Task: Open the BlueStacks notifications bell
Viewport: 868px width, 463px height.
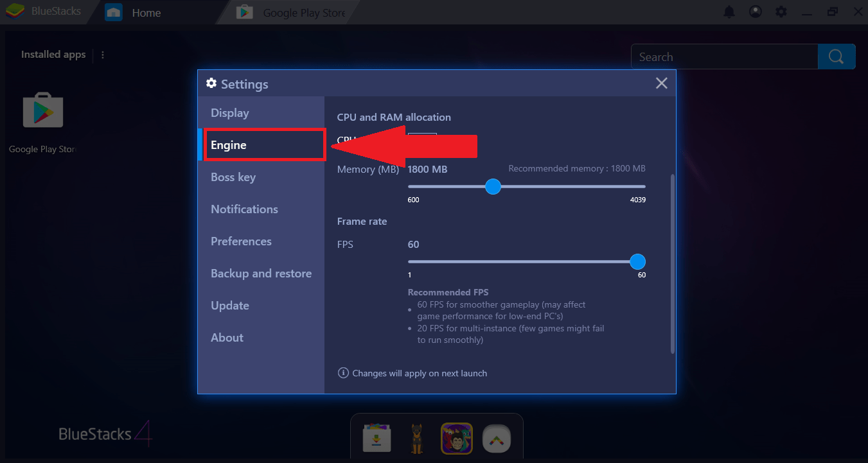Action: click(729, 11)
